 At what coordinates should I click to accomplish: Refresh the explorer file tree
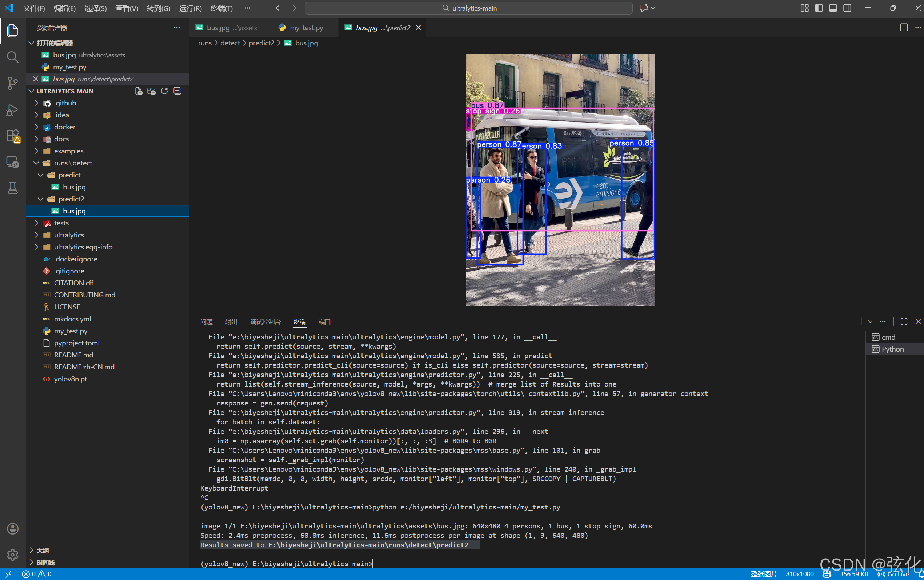point(165,91)
